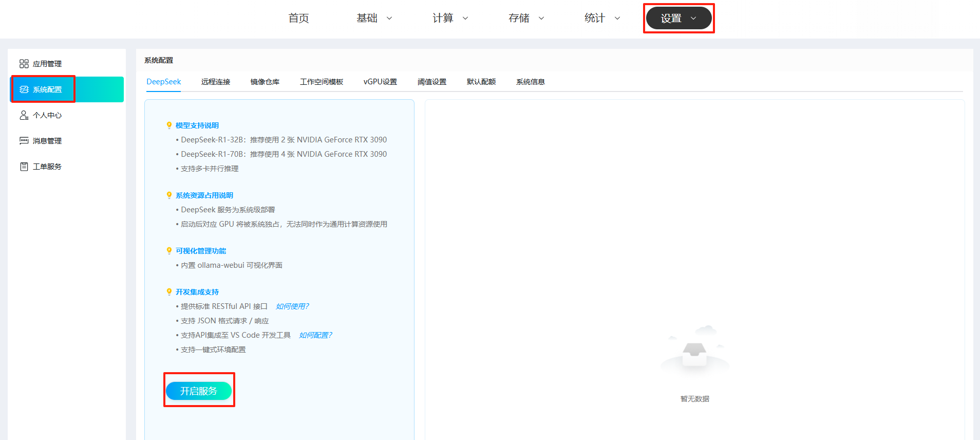Click the DeepSeek 服务为系统级部署 line
Image resolution: width=980 pixels, height=440 pixels.
(225, 210)
